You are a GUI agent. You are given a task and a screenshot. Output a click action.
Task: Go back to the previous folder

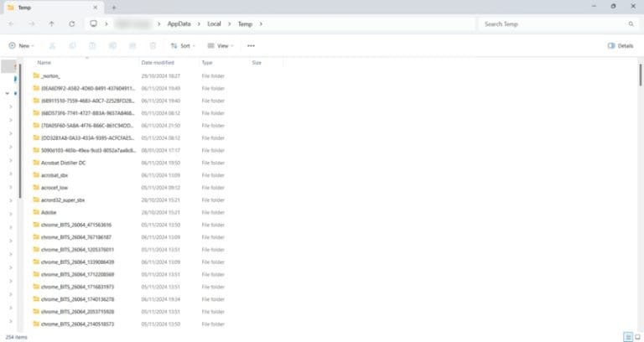(12, 23)
